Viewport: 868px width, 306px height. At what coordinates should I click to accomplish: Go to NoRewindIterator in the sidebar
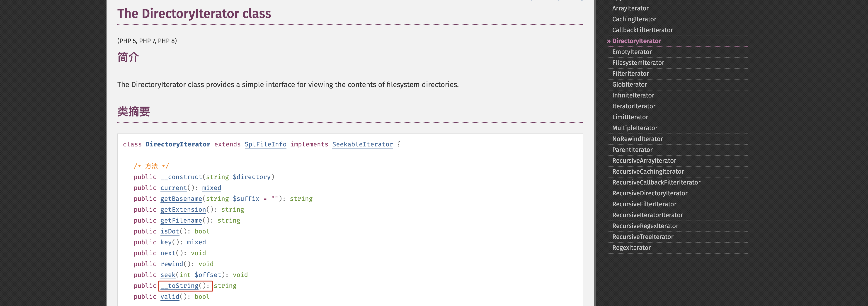coord(638,139)
